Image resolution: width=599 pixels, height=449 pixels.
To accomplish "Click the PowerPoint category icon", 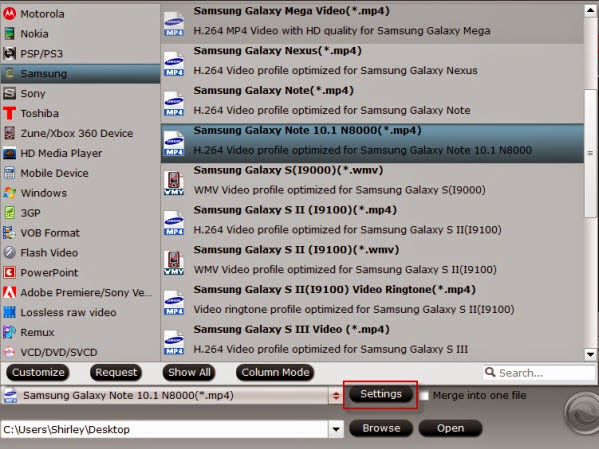I will (10, 272).
